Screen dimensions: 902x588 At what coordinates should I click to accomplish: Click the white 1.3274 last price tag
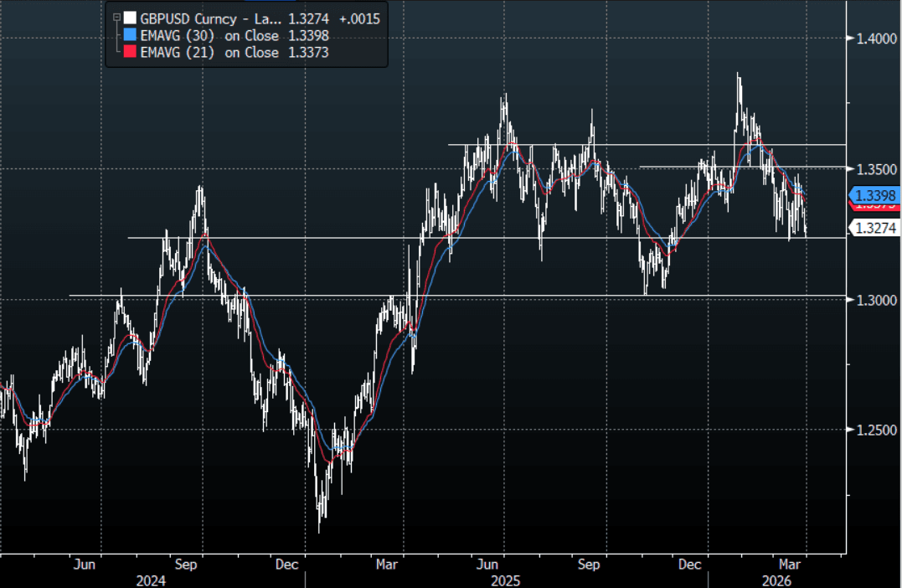[875, 227]
